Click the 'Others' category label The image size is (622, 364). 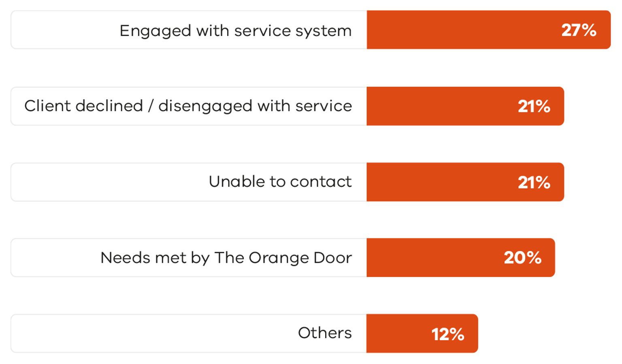click(x=325, y=333)
